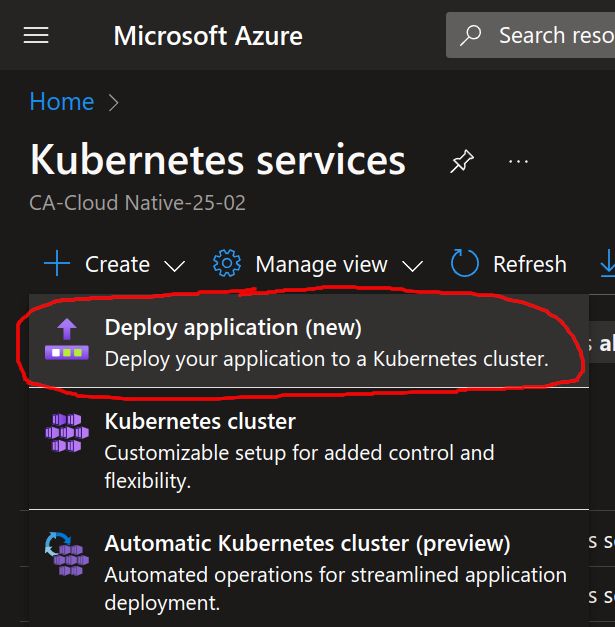Focus the Search resources field
Image resolution: width=615 pixels, height=627 pixels.
pyautogui.click(x=530, y=35)
